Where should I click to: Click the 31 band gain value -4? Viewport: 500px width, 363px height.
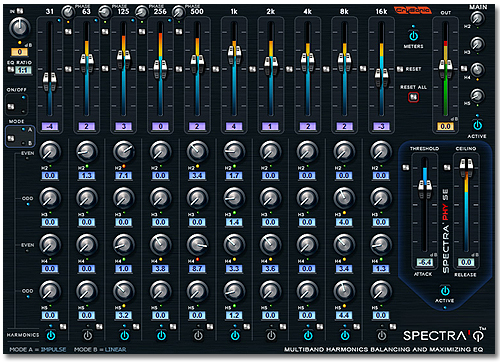(50, 127)
